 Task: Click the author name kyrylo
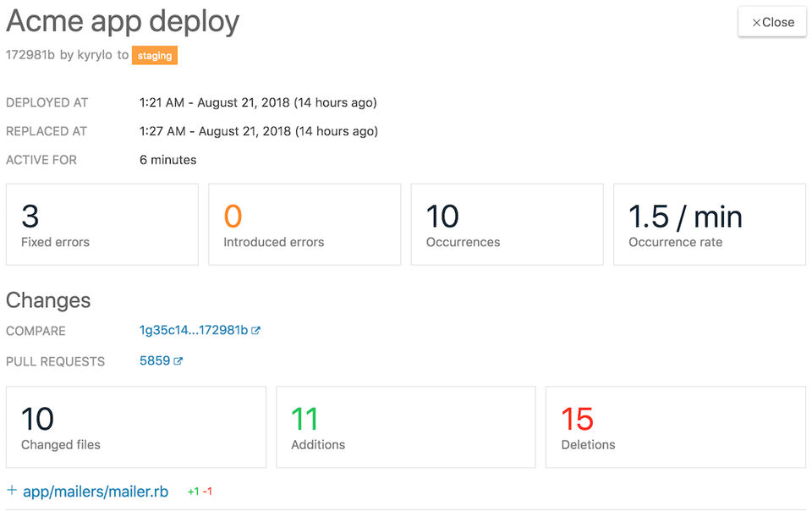[95, 56]
